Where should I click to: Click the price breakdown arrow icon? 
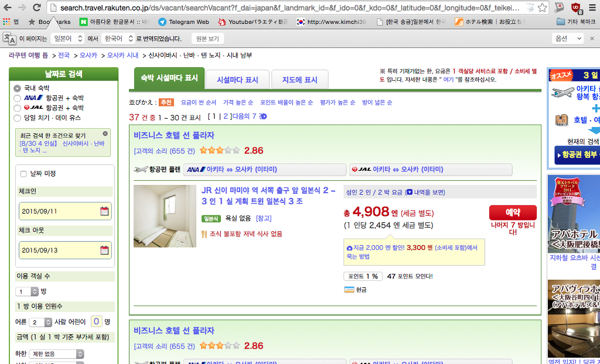(x=408, y=193)
